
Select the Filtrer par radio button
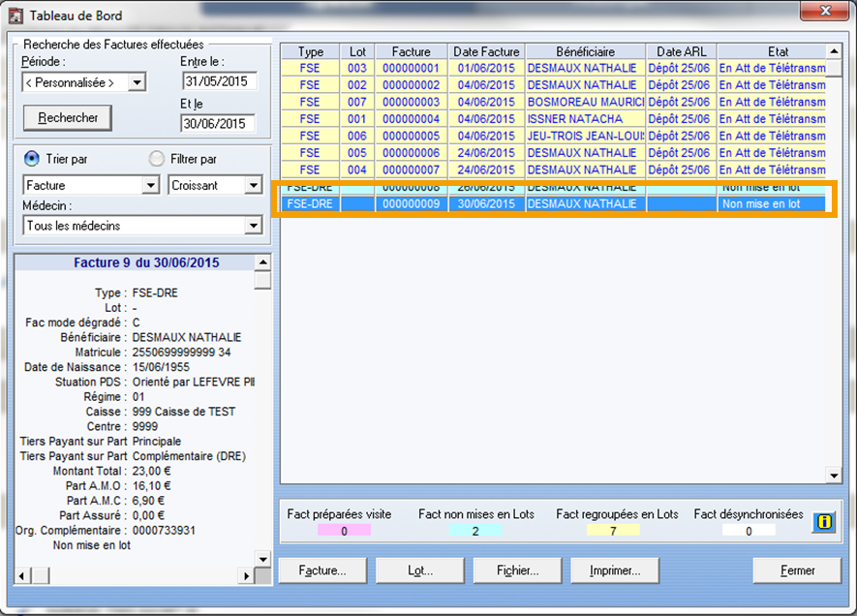click(x=156, y=159)
